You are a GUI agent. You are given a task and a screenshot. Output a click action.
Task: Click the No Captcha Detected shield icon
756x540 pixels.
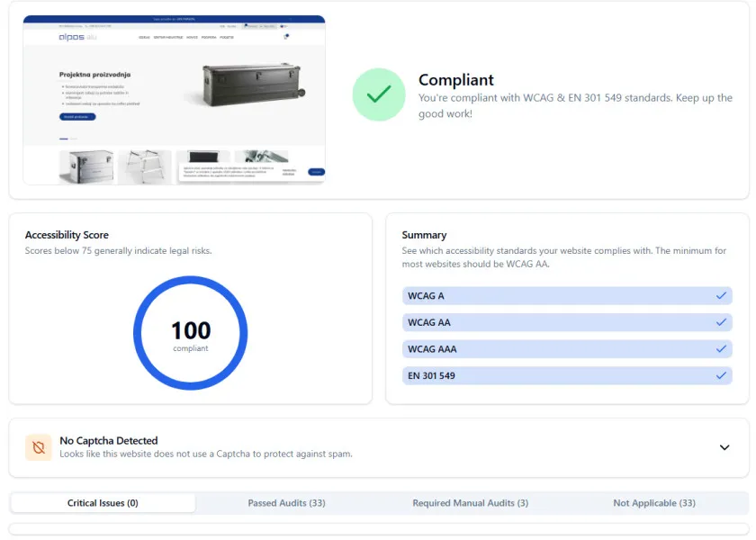pos(38,447)
